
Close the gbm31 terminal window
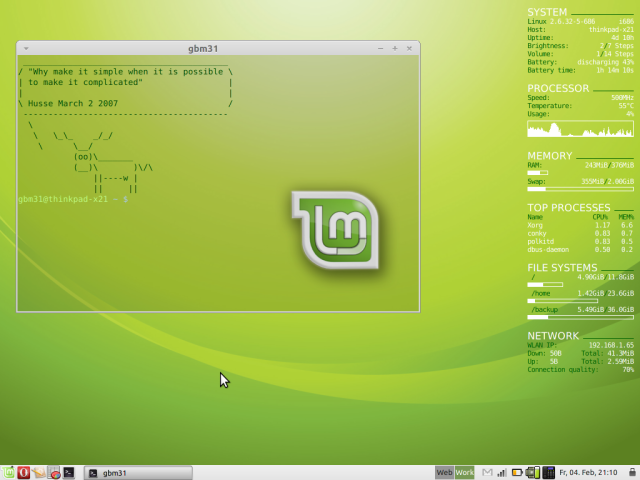pos(409,49)
